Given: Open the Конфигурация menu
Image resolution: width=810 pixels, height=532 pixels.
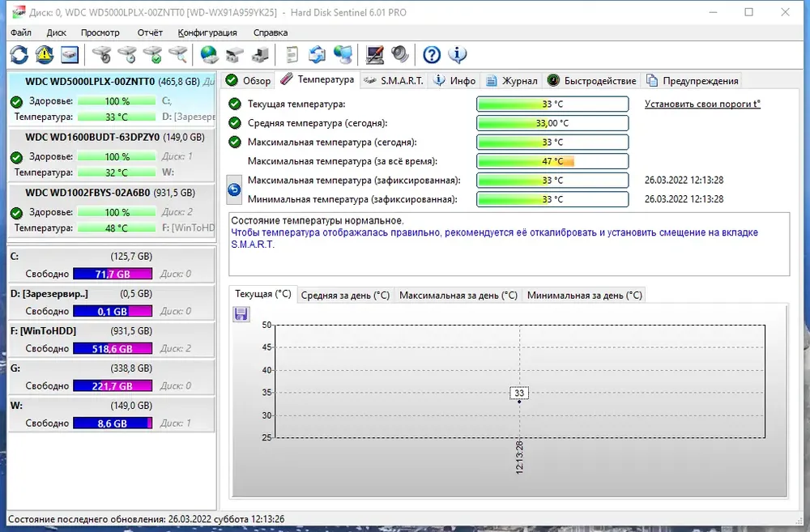Looking at the screenshot, I should tap(207, 32).
